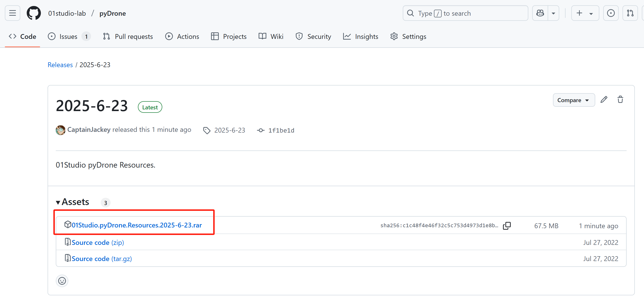This screenshot has height=305, width=644.
Task: Expand the Copilot dropdown arrow
Action: coord(553,13)
